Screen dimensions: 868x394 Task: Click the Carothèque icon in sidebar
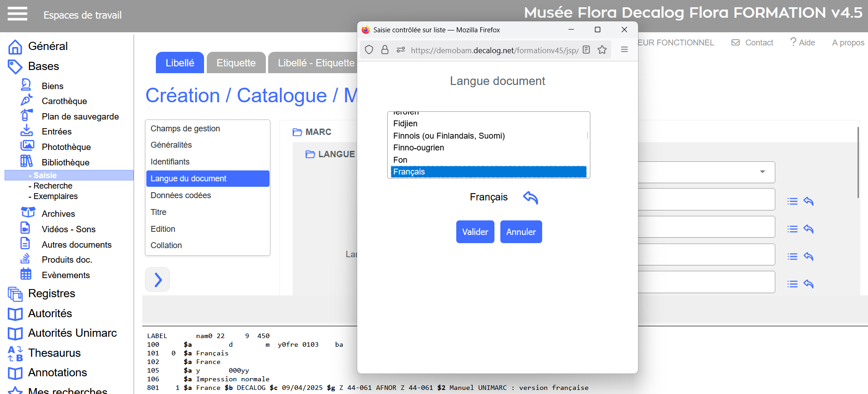coord(27,100)
